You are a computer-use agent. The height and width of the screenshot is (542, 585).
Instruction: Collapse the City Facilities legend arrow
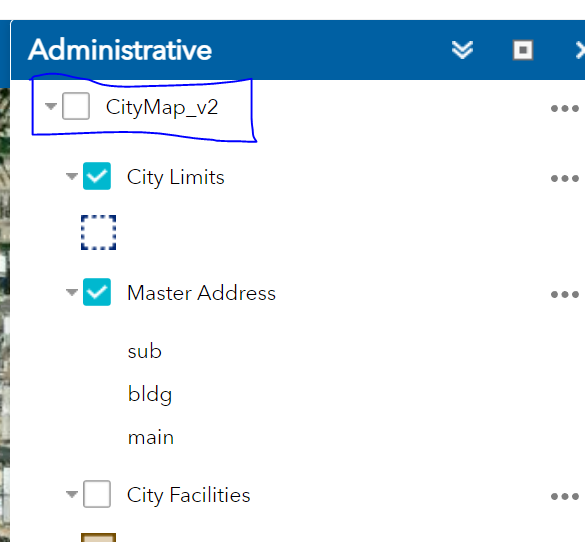tap(72, 494)
